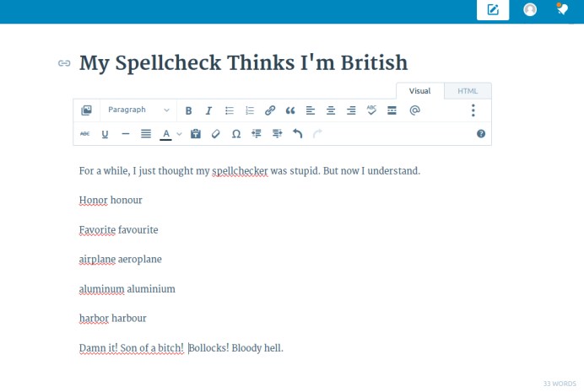Open the user profile avatar
Viewport: 584px width, 392px height.
tap(530, 9)
